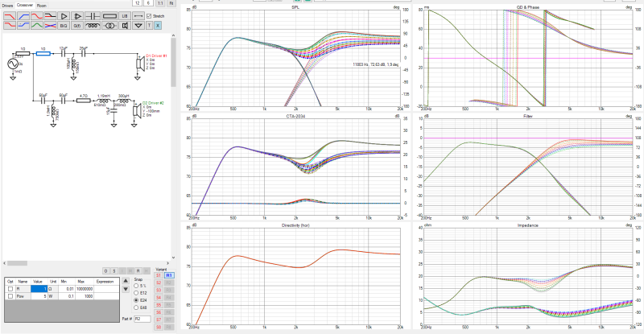Check the Opt box for Pow row
644x334 pixels.
coord(10,296)
